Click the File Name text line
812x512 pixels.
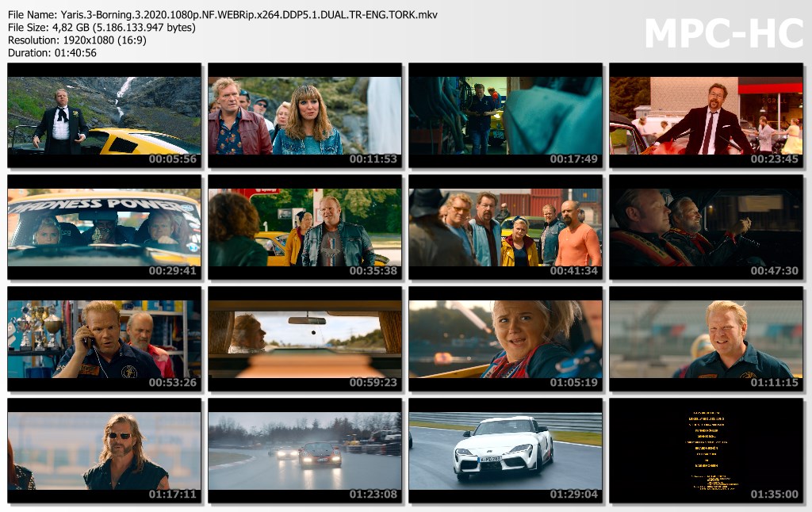[222, 15]
